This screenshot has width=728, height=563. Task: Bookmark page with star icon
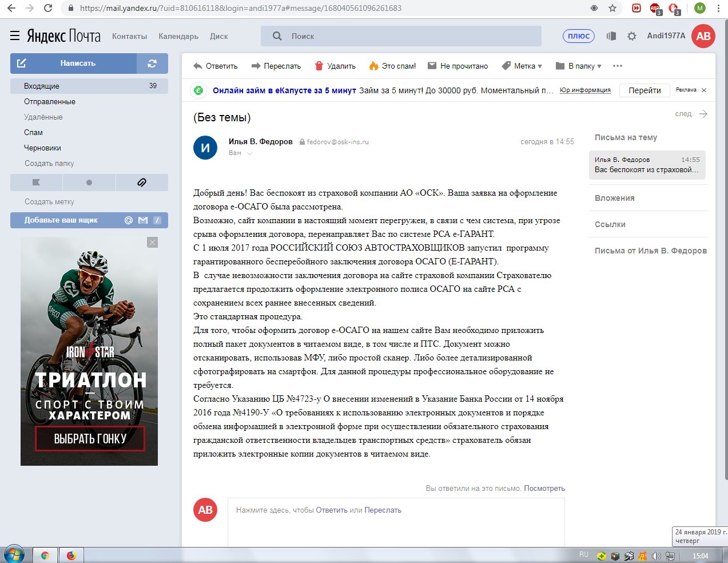coord(612,8)
